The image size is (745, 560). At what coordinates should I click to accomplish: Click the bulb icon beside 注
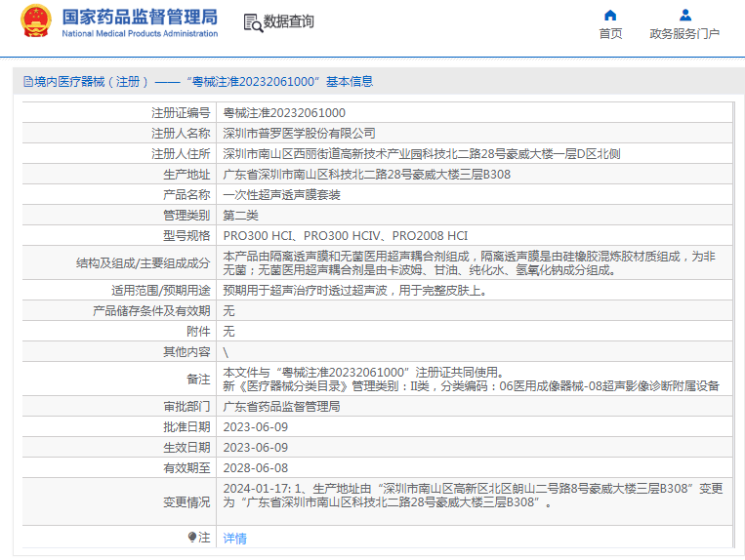tap(192, 538)
